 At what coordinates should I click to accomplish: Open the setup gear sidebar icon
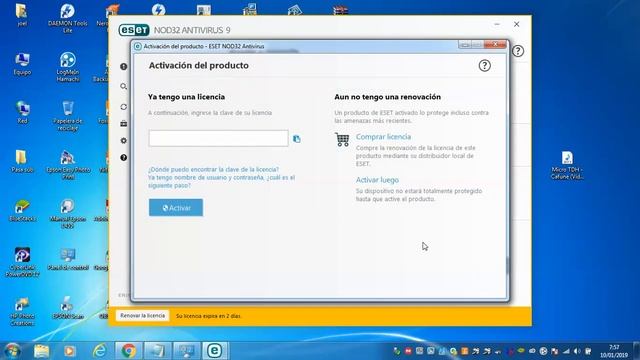(x=124, y=140)
